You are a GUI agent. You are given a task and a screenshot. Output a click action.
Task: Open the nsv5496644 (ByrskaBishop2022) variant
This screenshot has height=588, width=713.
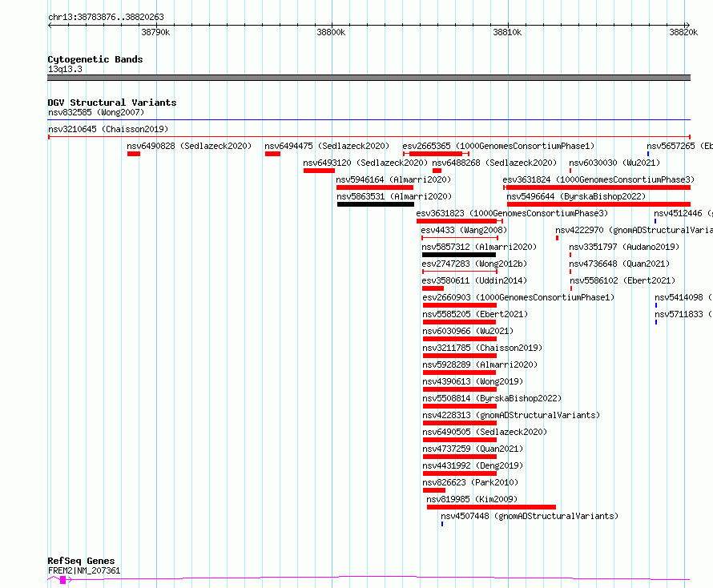coord(576,196)
